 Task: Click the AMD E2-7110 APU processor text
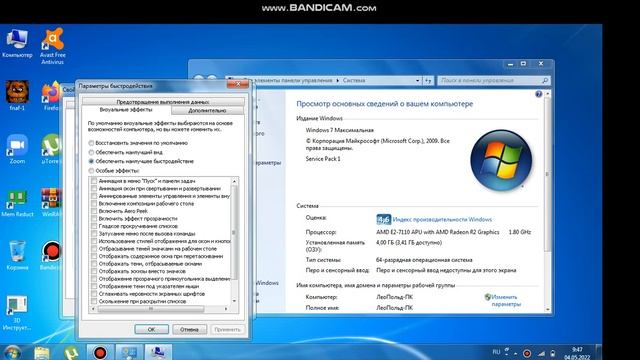(x=438, y=232)
